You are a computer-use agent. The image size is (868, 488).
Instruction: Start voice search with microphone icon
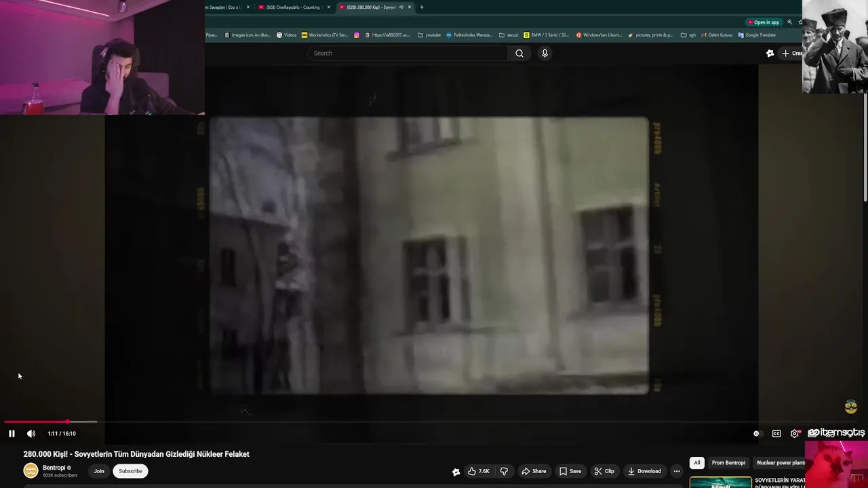coord(545,54)
